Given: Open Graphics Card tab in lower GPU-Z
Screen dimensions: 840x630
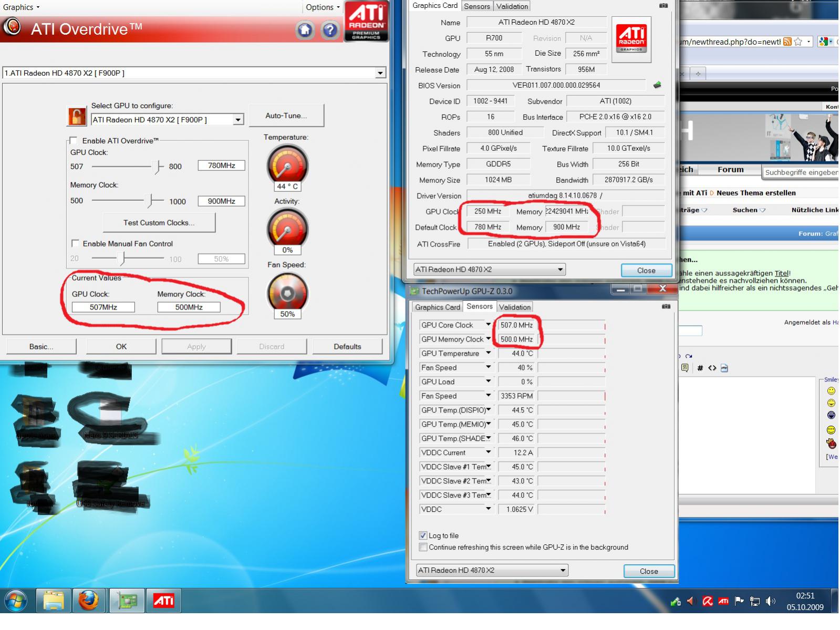Looking at the screenshot, I should 438,307.
